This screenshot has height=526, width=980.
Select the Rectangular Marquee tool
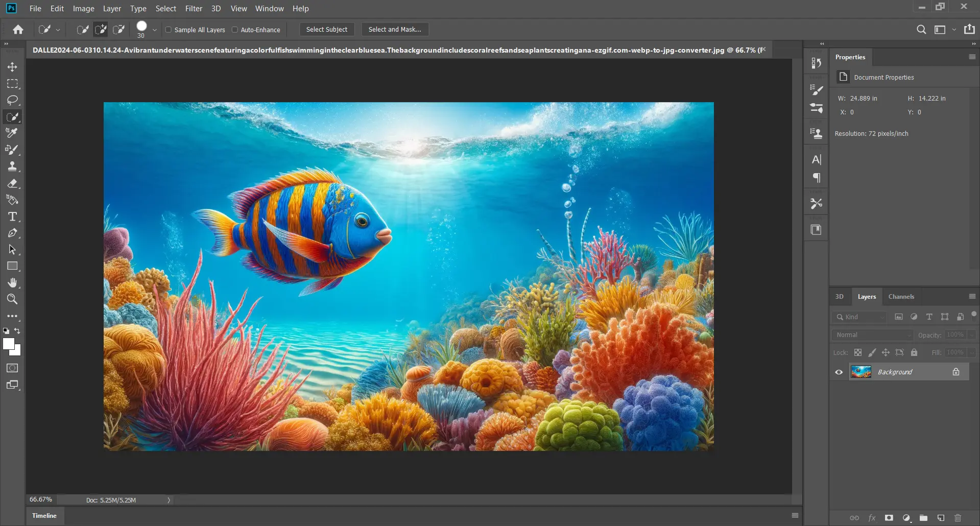(x=12, y=84)
